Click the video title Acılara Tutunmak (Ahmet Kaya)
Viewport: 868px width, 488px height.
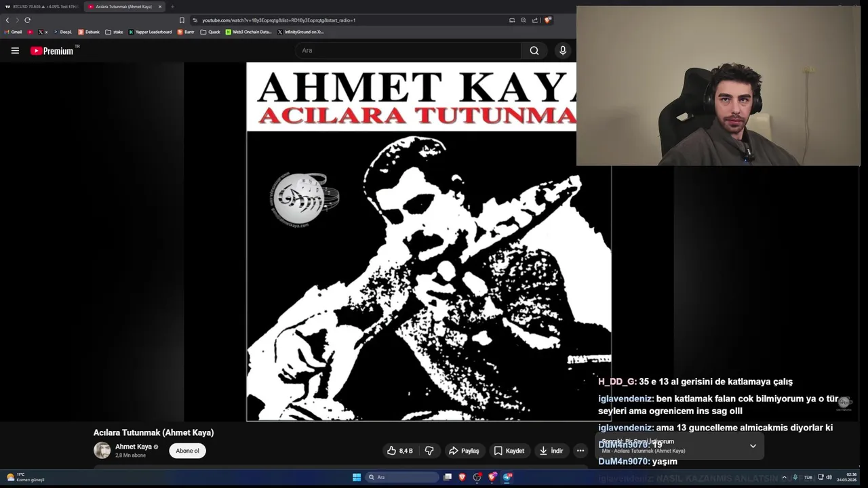153,432
